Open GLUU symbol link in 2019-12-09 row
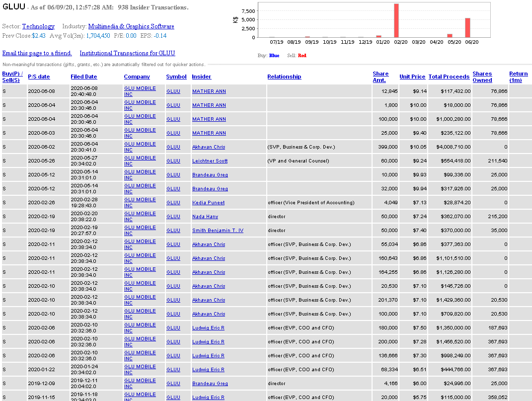 (x=173, y=384)
